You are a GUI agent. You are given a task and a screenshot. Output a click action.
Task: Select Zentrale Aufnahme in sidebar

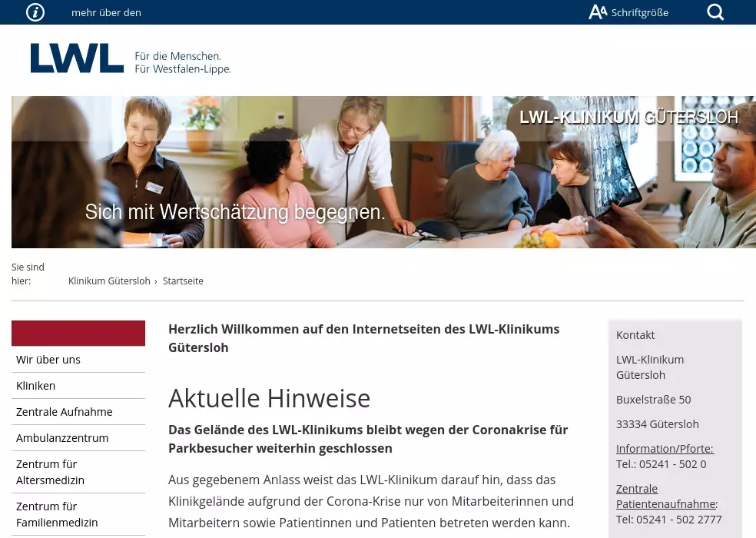[65, 412]
